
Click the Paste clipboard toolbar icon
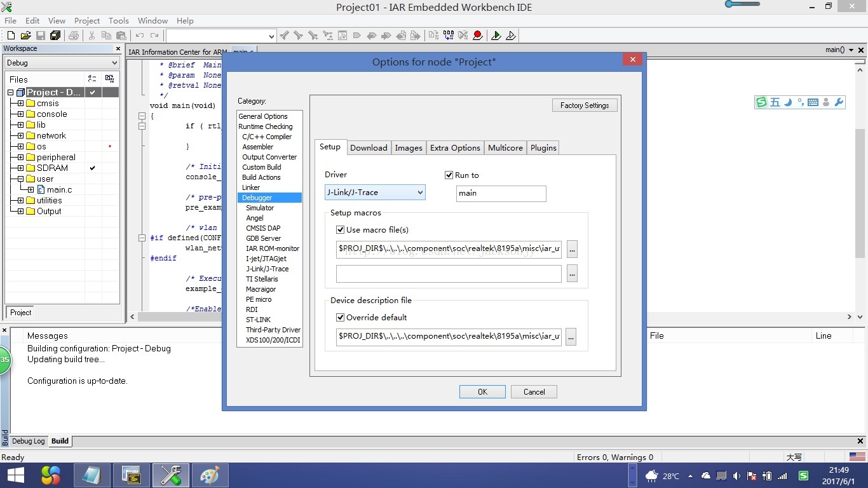(121, 36)
